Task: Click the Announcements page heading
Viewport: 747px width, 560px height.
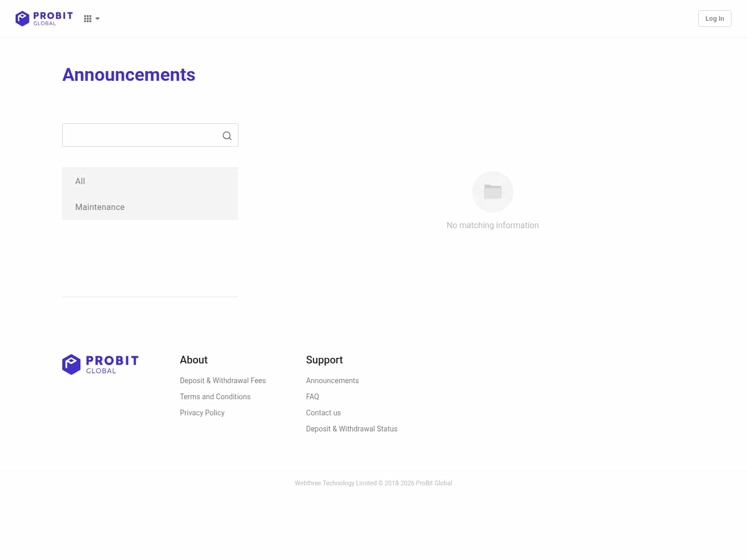Action: pyautogui.click(x=129, y=75)
